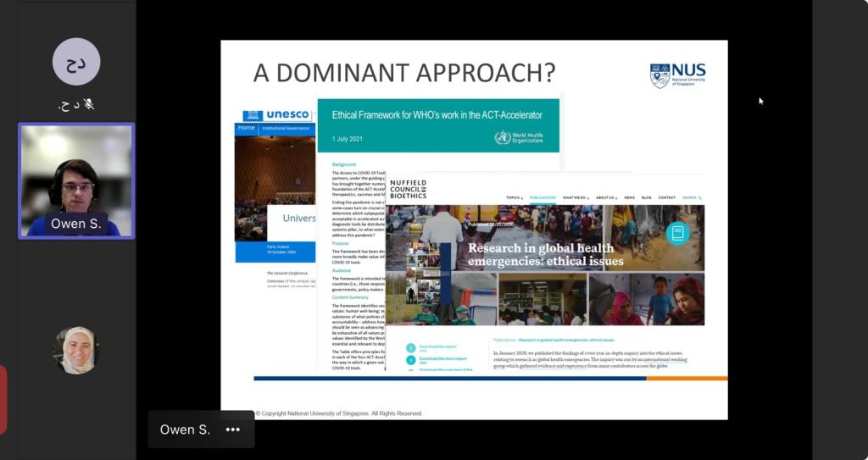Viewport: 868px width, 460px height.
Task: Click the NUS logo on the slide
Action: tap(677, 75)
